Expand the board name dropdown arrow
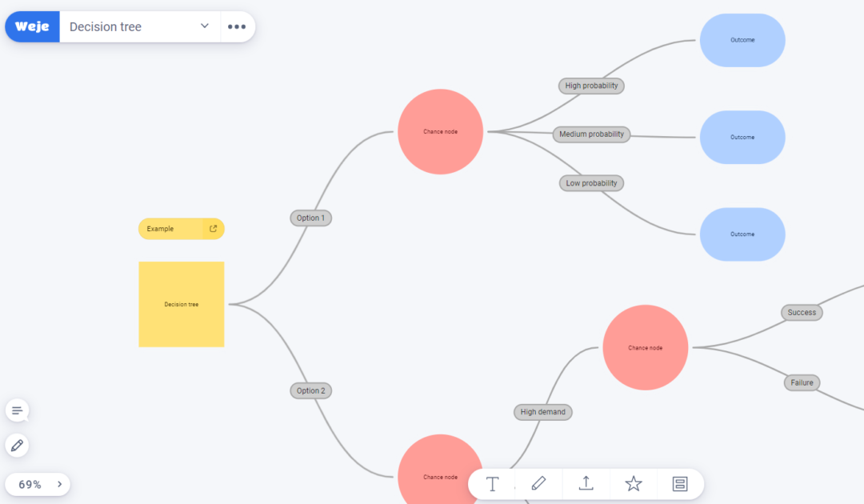The width and height of the screenshot is (864, 504). [x=204, y=26]
